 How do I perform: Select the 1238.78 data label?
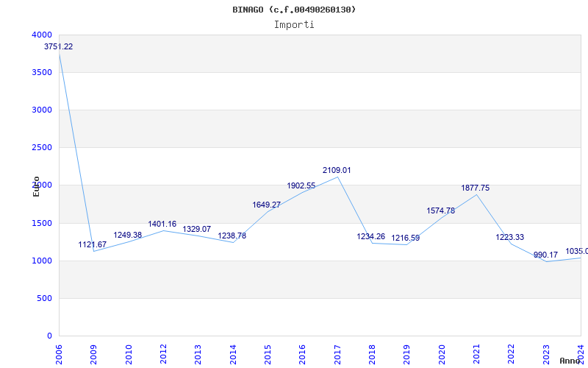[232, 236]
